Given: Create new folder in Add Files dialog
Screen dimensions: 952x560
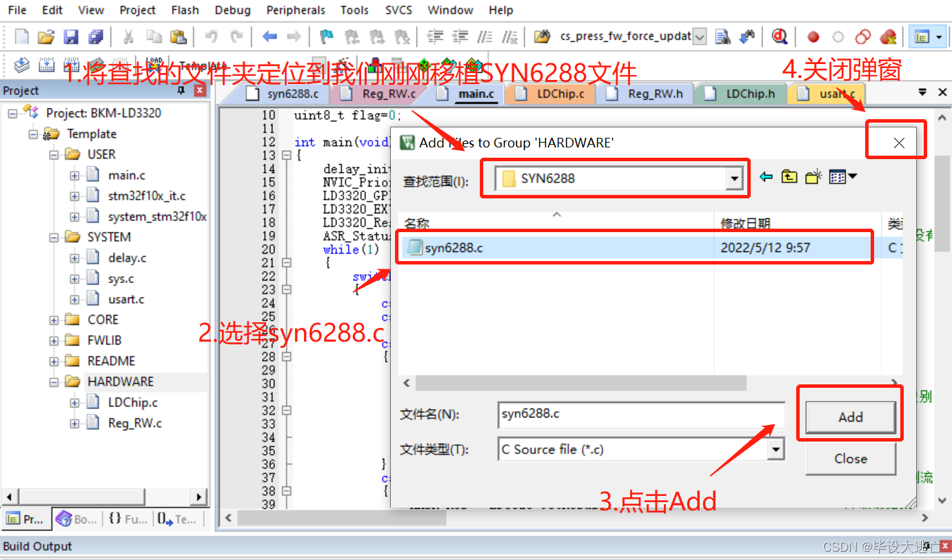Looking at the screenshot, I should (x=813, y=177).
